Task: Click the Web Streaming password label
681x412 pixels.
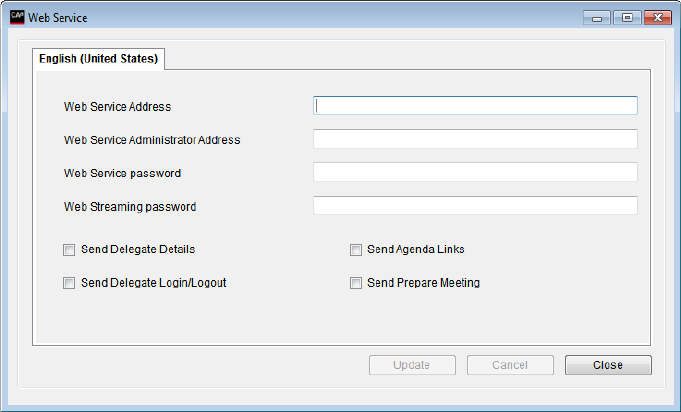Action: point(130,207)
